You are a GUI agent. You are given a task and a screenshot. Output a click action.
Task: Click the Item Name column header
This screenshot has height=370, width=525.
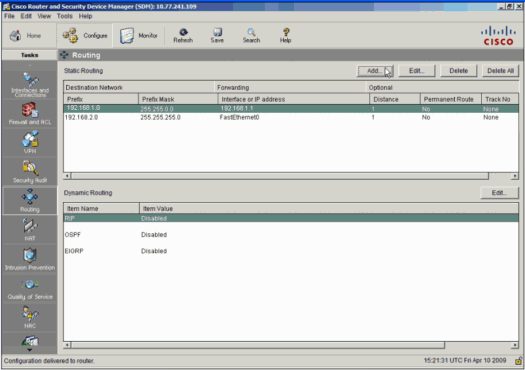[x=101, y=208]
